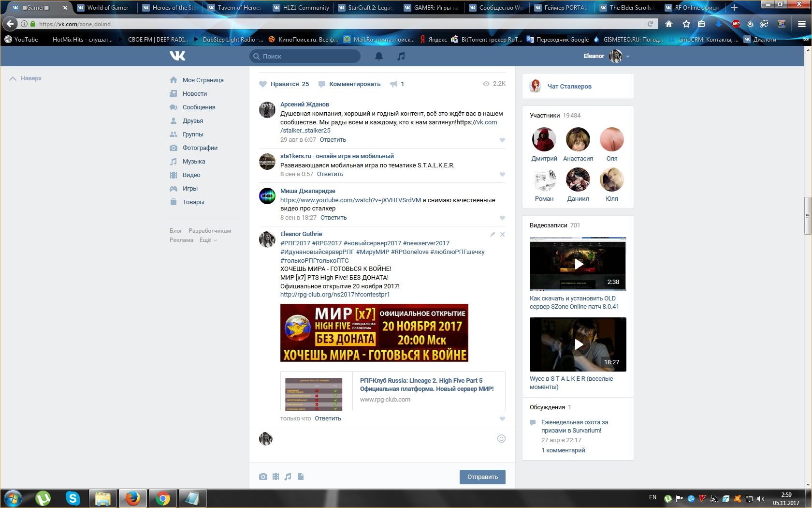Screen dimensions: 812x508
Task: Switch to World of Gamer tab
Action: click(x=107, y=8)
